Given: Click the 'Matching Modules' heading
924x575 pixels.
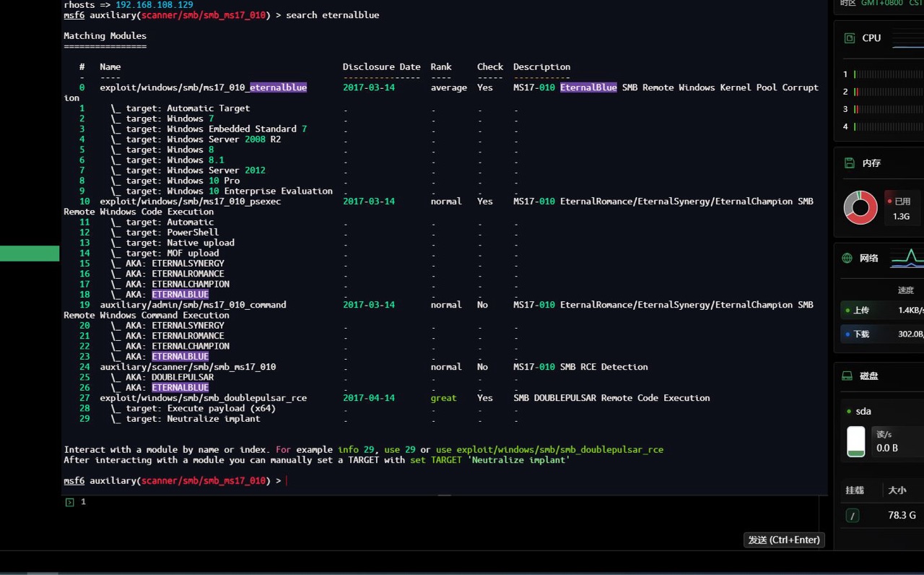Looking at the screenshot, I should (105, 35).
